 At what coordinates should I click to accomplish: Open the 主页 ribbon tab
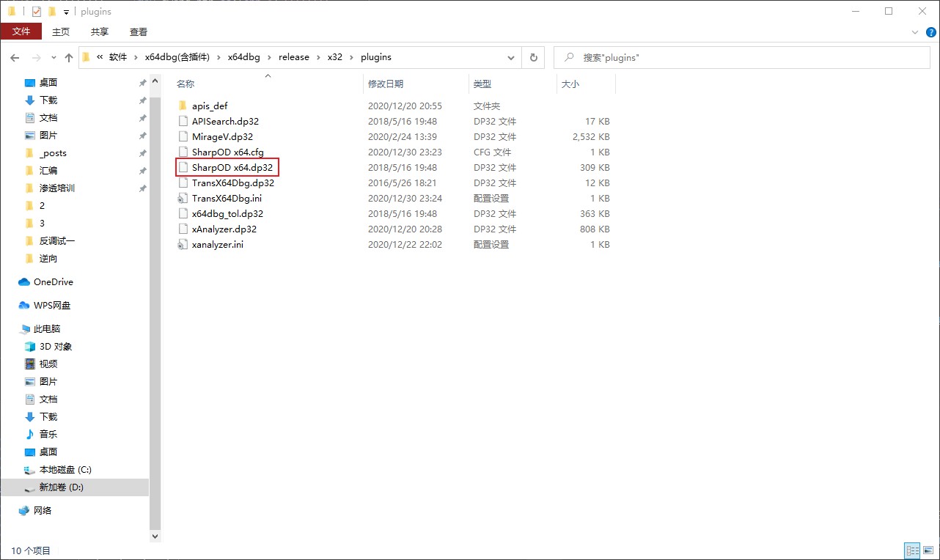pyautogui.click(x=61, y=32)
